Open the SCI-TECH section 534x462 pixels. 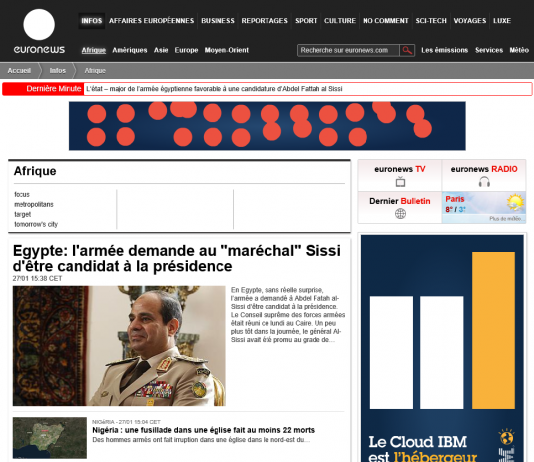(431, 21)
